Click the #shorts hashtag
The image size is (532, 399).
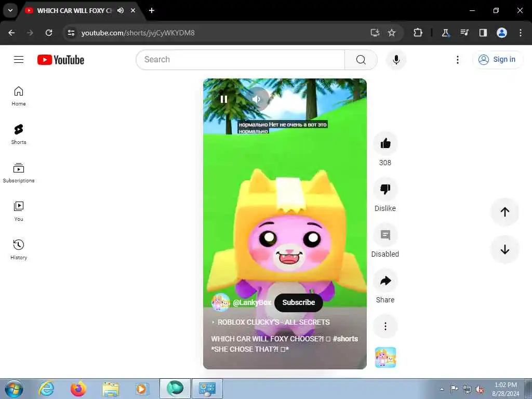(345, 339)
